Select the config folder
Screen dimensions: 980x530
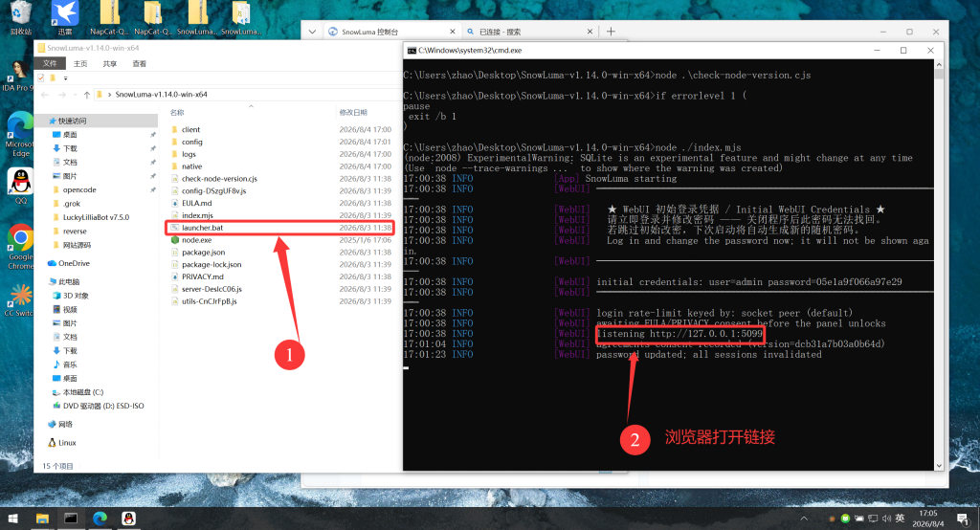click(x=191, y=142)
